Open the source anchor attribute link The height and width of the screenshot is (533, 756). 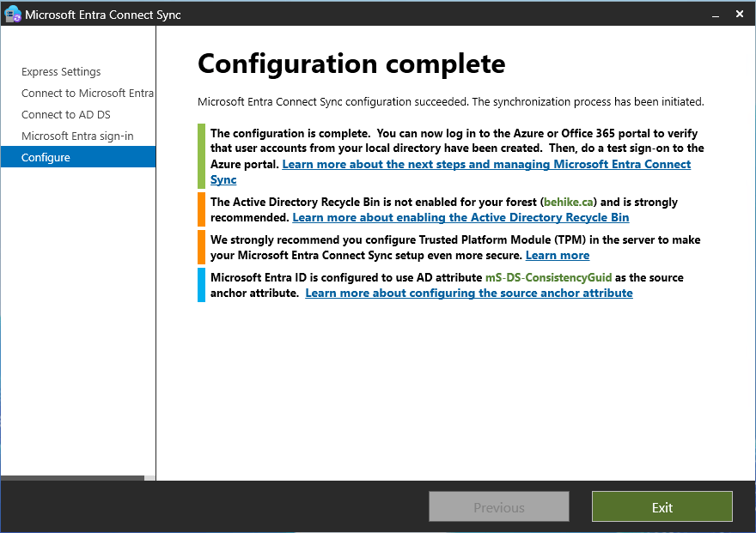coord(468,294)
